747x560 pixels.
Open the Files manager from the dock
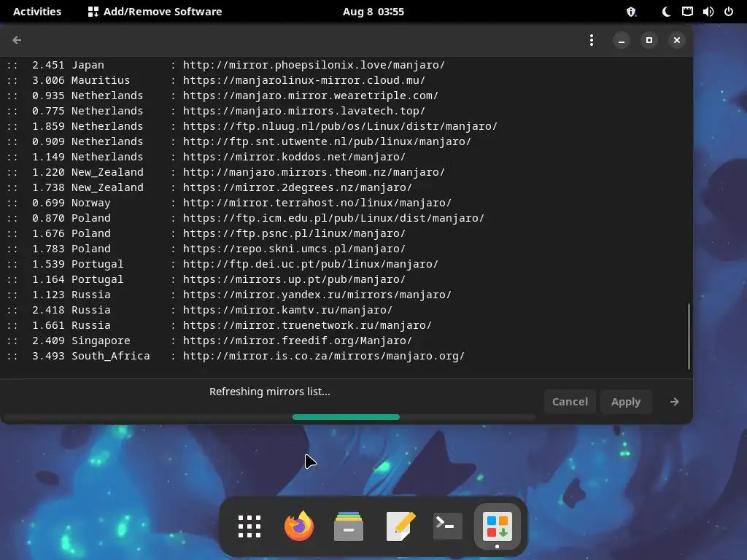[348, 526]
